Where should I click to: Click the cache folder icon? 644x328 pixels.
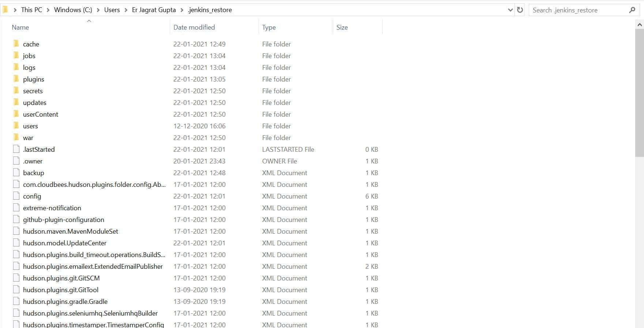point(16,44)
